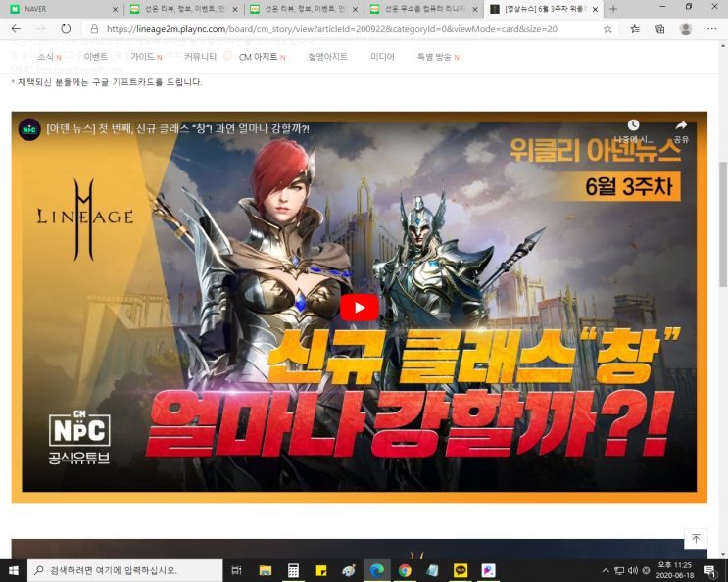The height and width of the screenshot is (582, 728).
Task: Switch to the 영상뉴스 6월 3주차 tab
Action: point(543,9)
